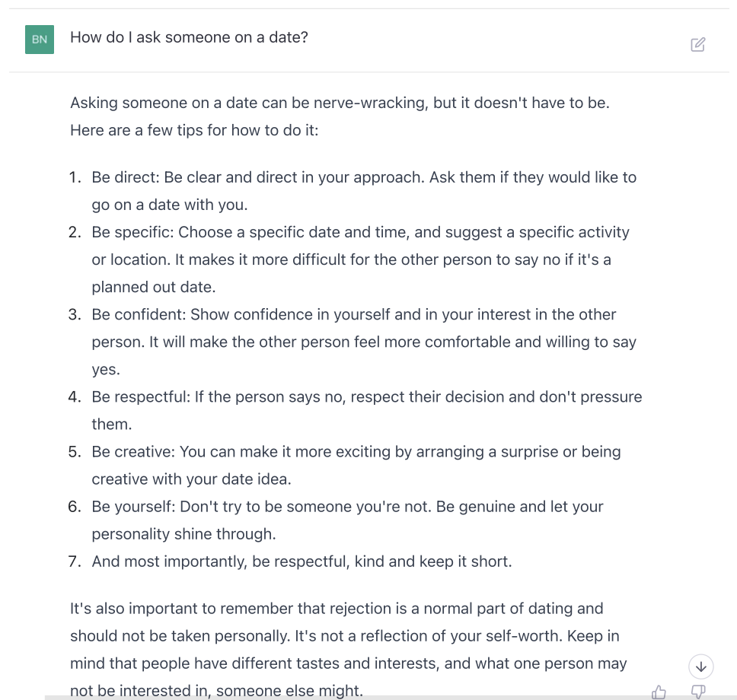Viewport: 737px width, 700px height.
Task: Mark the response with thumbs down
Action: [698, 692]
